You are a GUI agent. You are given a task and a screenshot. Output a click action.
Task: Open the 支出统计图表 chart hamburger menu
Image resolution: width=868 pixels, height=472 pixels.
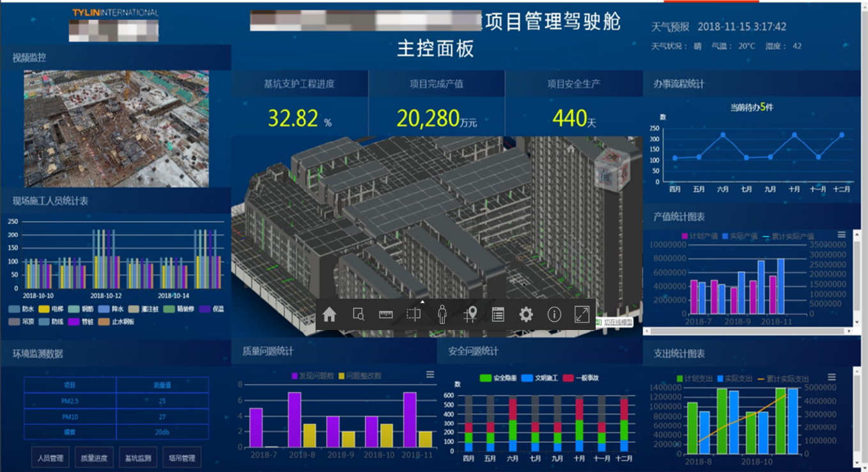click(x=832, y=377)
